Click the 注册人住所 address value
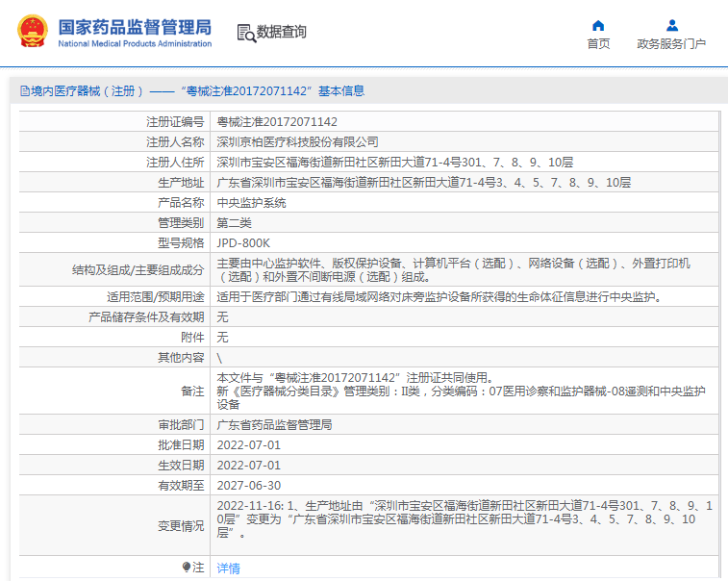This screenshot has height=581, width=728. point(395,163)
